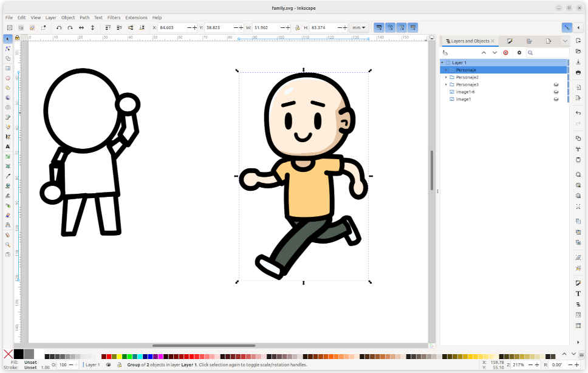Select the Text tool in toolbox
The height and width of the screenshot is (373, 588).
[x=8, y=146]
